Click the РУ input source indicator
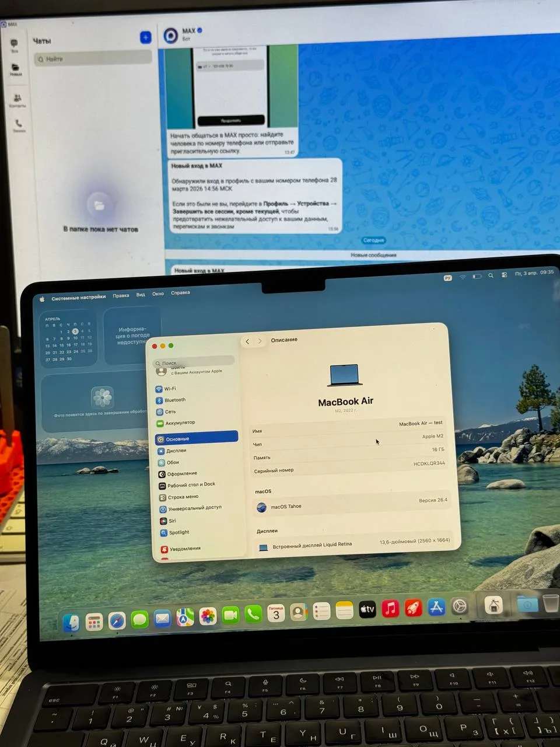Viewport: 560px width, 747px height. [448, 278]
